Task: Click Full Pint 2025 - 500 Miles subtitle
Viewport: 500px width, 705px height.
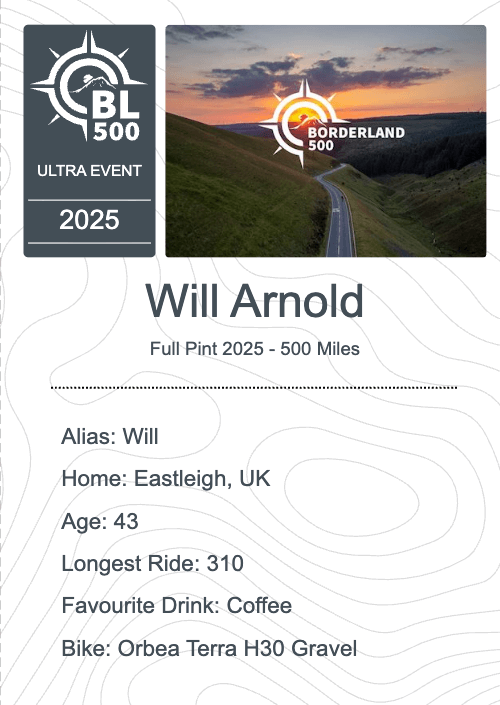Action: pyautogui.click(x=254, y=349)
